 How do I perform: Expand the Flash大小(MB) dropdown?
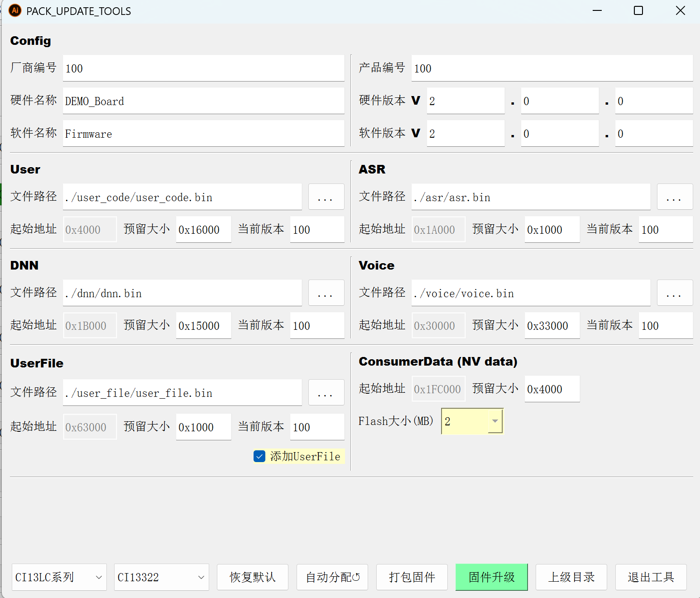(x=495, y=421)
